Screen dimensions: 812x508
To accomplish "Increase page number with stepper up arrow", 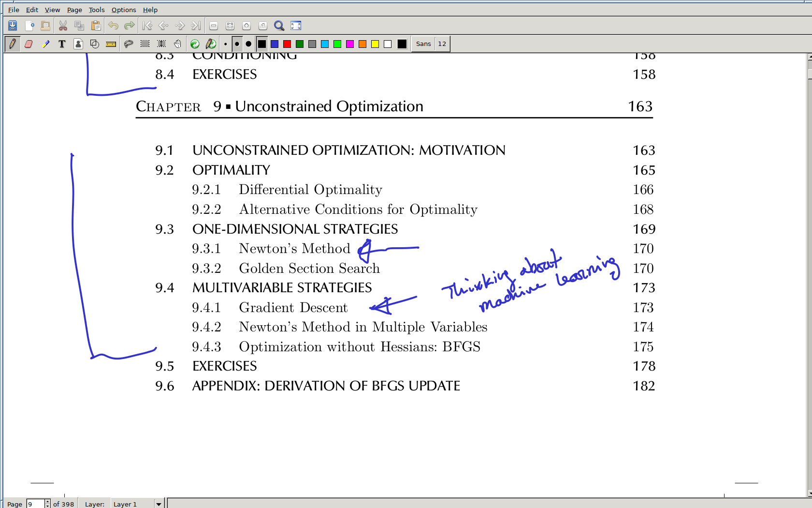I will [47, 502].
